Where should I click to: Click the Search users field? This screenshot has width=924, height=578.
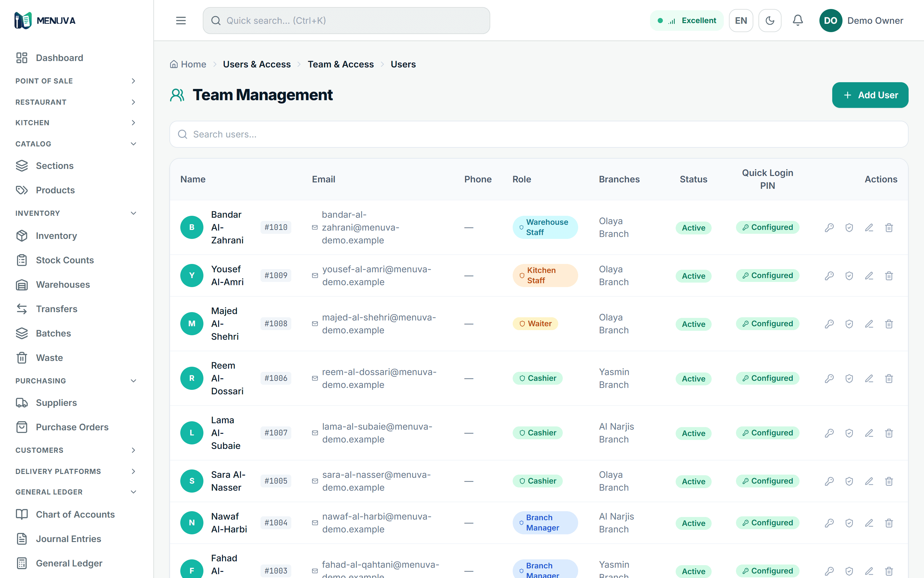point(539,134)
